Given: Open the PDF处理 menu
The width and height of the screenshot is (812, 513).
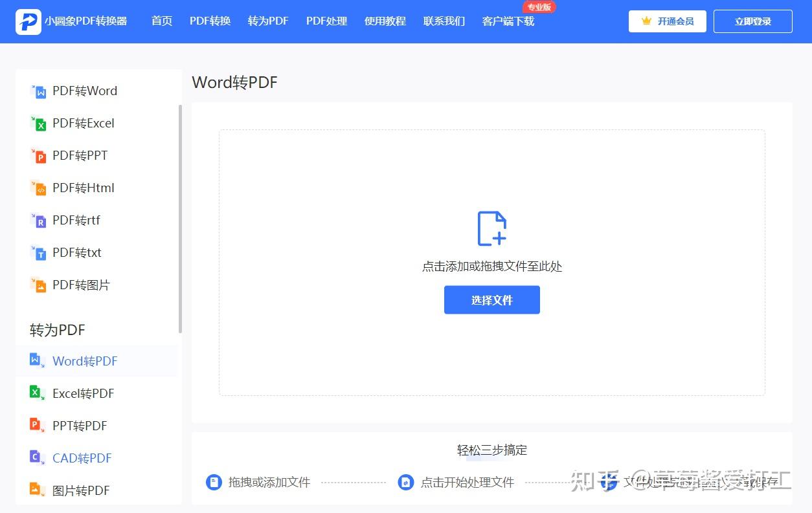Looking at the screenshot, I should (327, 21).
